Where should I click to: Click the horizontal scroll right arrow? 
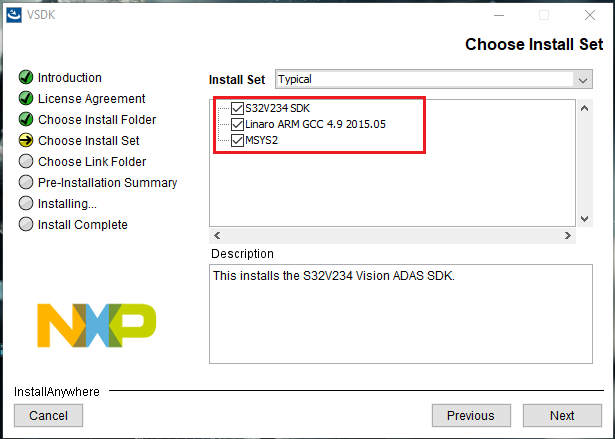(x=568, y=235)
